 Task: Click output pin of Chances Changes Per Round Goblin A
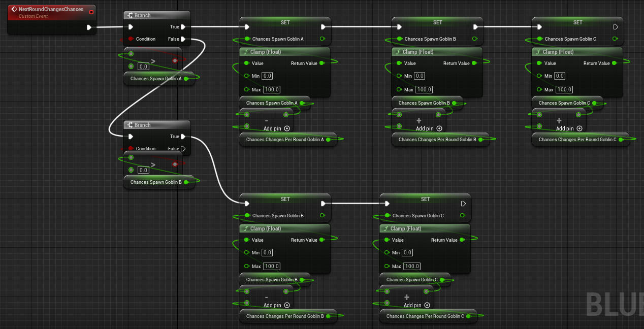(x=328, y=140)
